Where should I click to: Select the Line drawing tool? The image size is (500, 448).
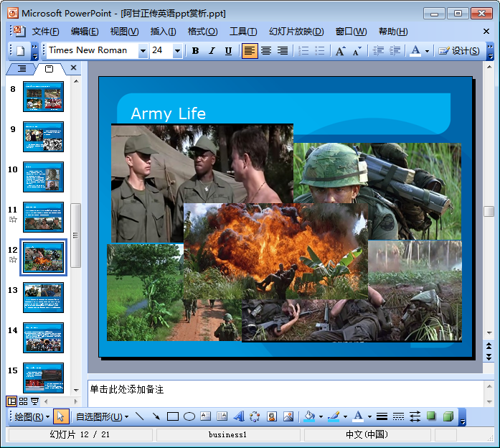[x=140, y=416]
